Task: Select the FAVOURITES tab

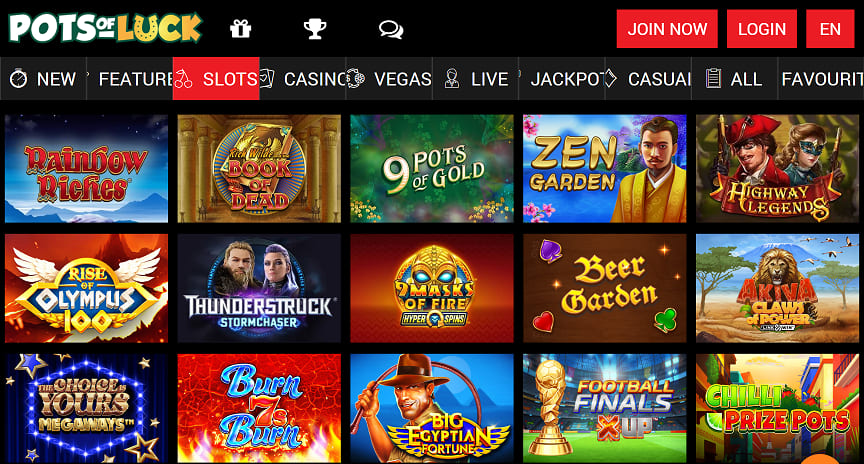Action: tap(821, 79)
